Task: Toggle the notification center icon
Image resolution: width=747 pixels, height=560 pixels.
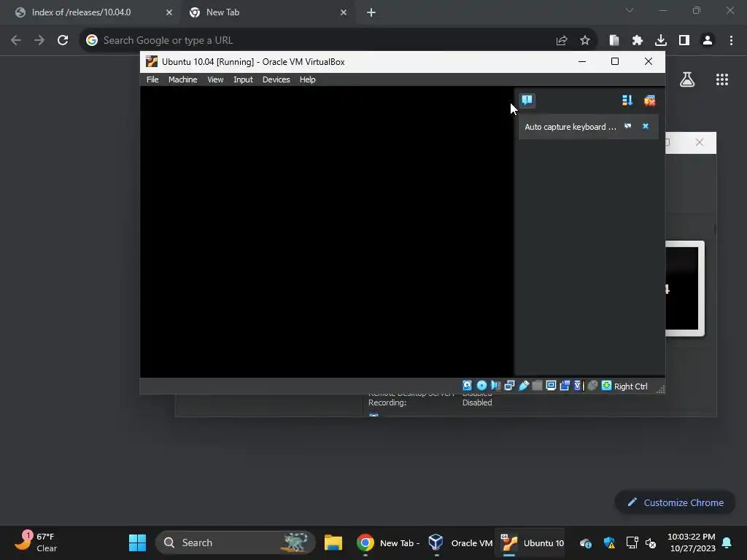Action: 527,100
